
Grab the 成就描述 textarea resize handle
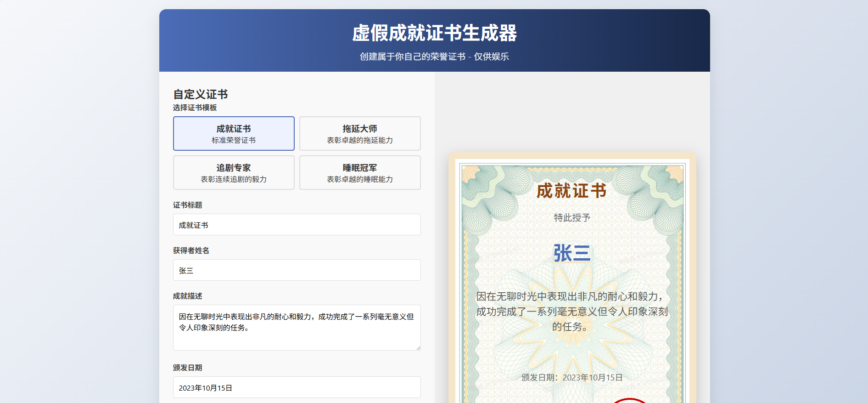pos(418,347)
